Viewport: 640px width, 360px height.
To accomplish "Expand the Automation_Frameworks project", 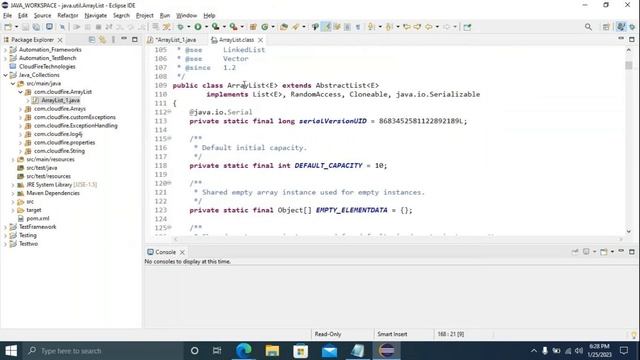I will pyautogui.click(x=5, y=49).
